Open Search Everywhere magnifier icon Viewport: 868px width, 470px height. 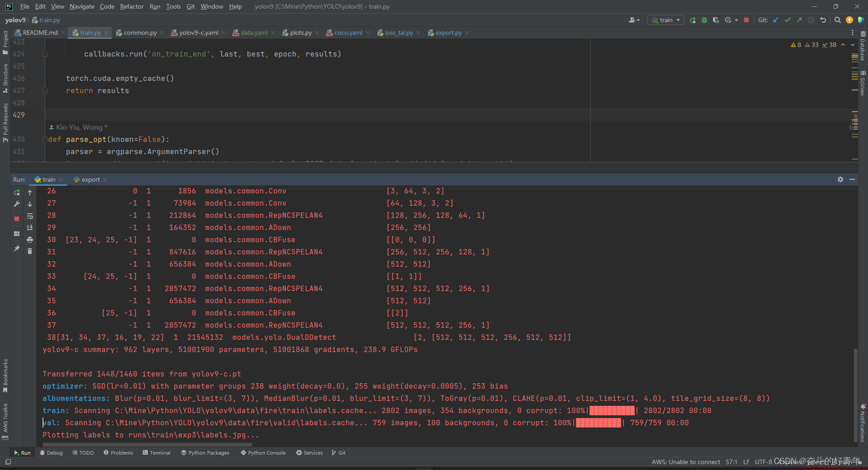(838, 20)
